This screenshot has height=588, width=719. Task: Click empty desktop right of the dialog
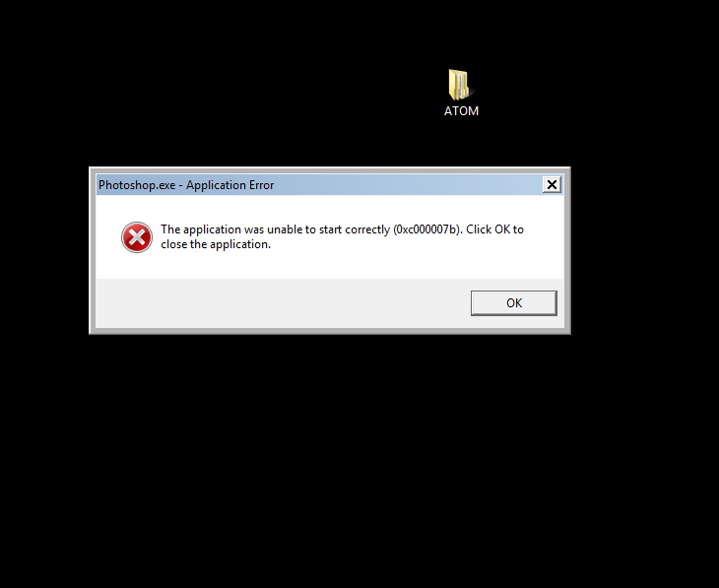(x=644, y=250)
